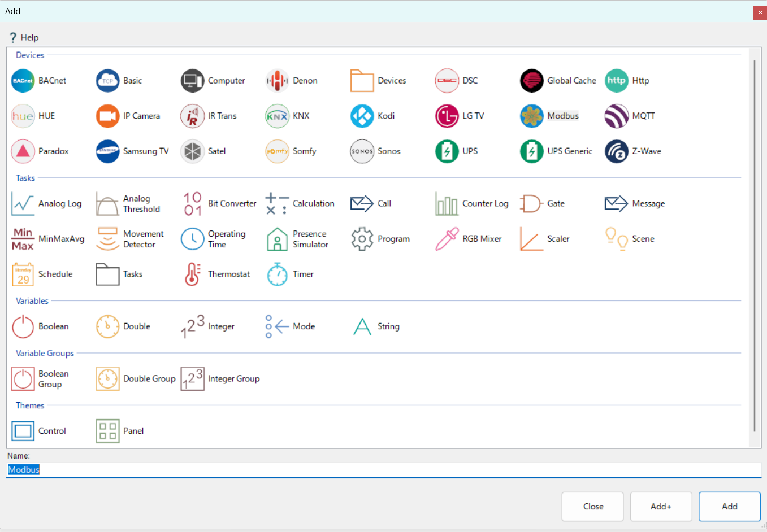Select the Gate task icon
This screenshot has width=767, height=532.
click(x=532, y=203)
